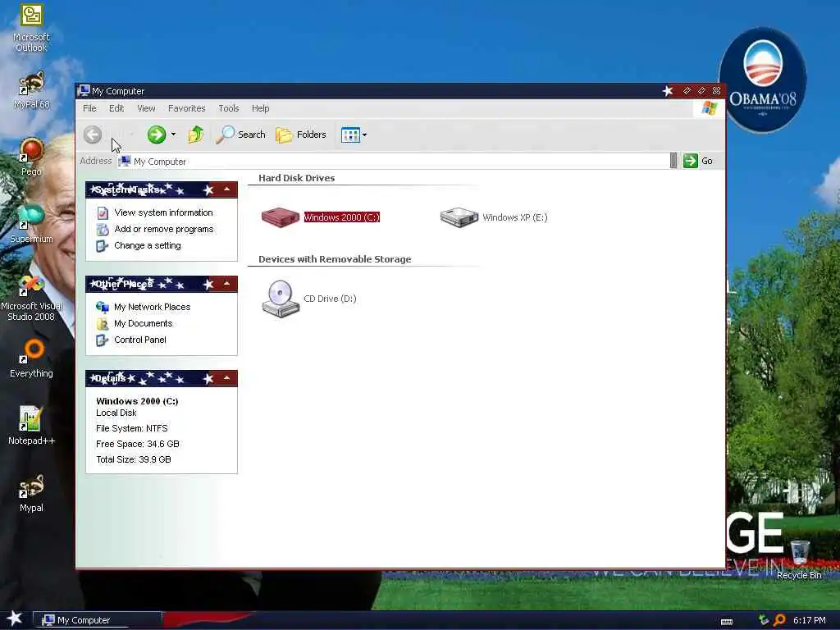Viewport: 840px width, 630px height.
Task: Open the Start menu star button
Action: tap(15, 619)
